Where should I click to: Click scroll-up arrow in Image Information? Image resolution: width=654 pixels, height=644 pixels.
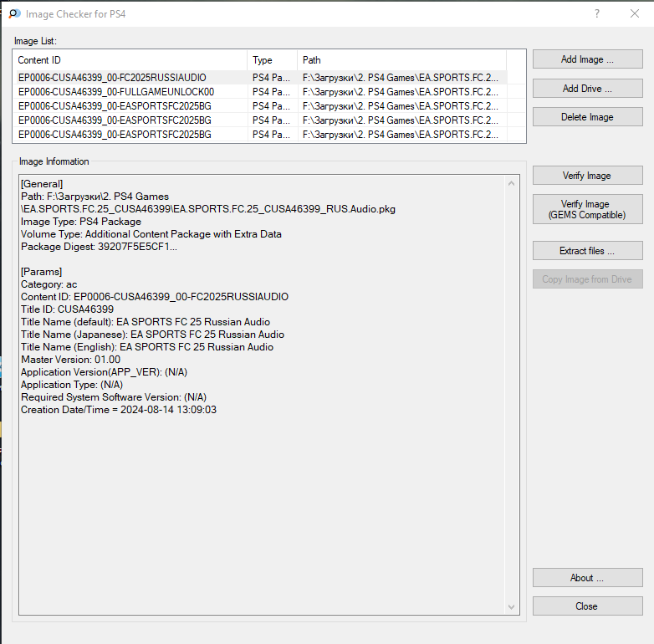pyautogui.click(x=511, y=183)
